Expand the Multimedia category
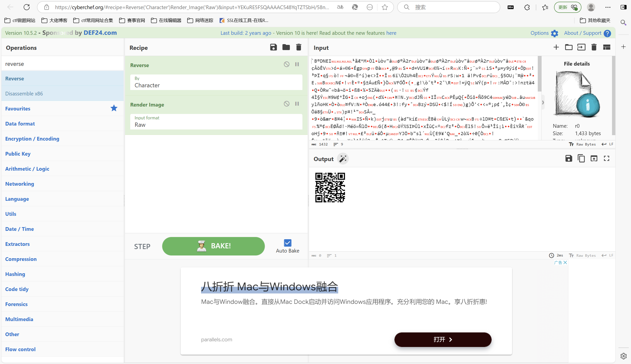The height and width of the screenshot is (364, 631). (x=62, y=319)
